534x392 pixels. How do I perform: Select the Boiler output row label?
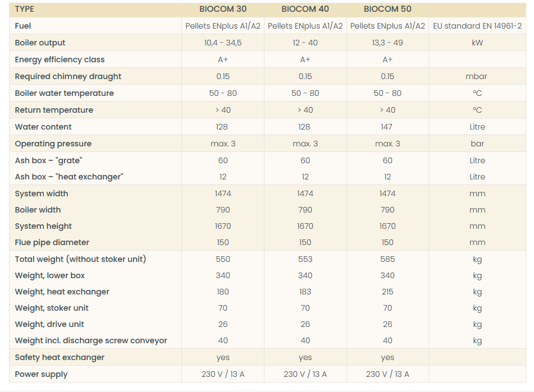pyautogui.click(x=40, y=43)
